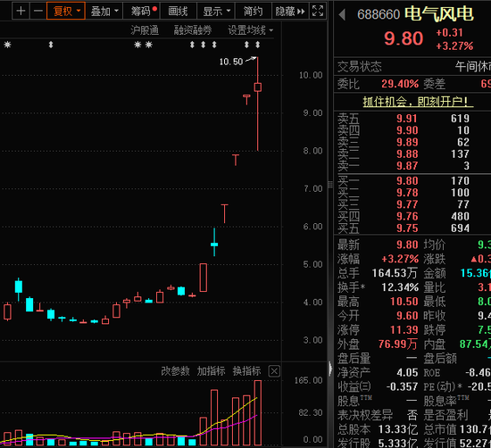
Task: Click 换指标 to switch indicator
Action: tap(246, 371)
